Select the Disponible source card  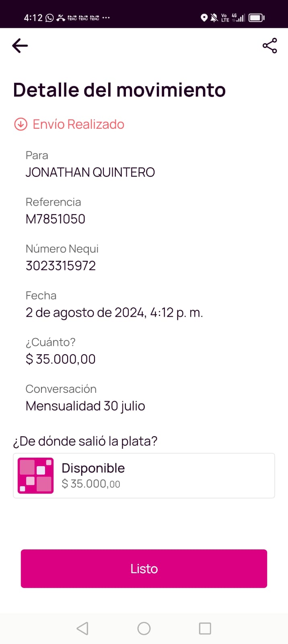tap(161, 475)
